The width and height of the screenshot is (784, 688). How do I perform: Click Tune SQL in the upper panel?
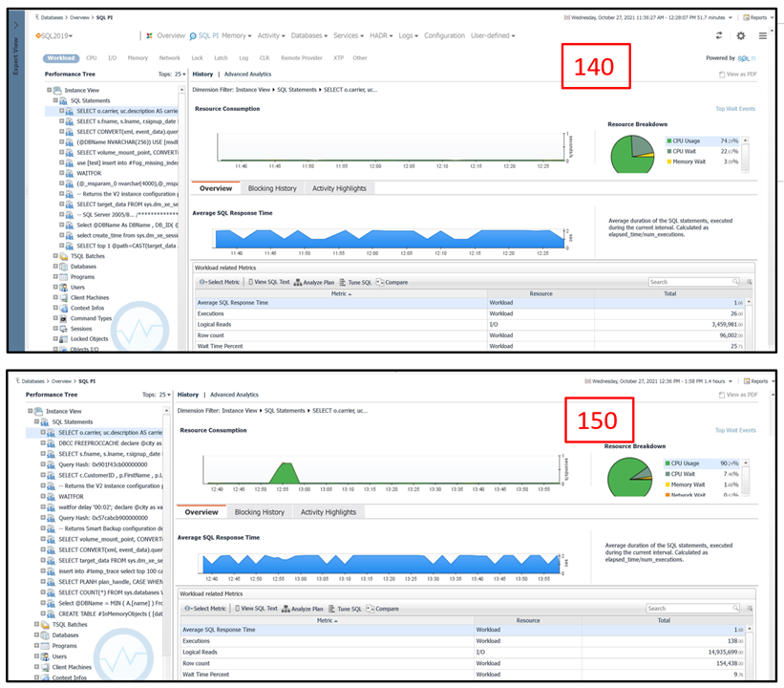355,282
